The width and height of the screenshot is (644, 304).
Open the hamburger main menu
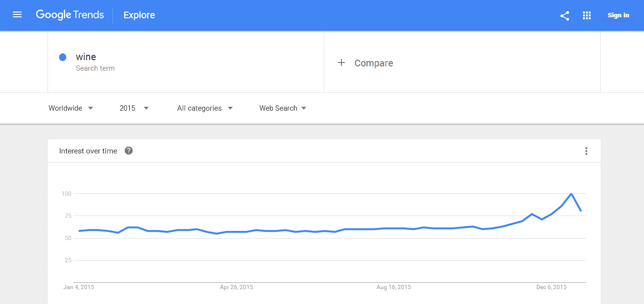coord(17,15)
